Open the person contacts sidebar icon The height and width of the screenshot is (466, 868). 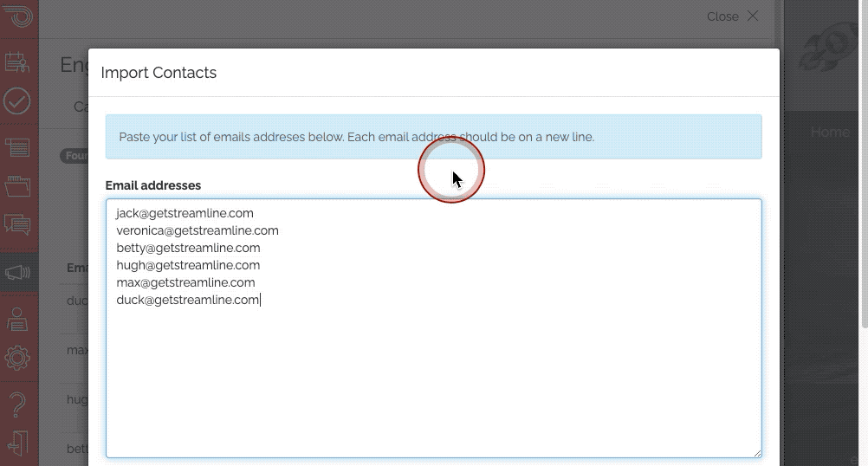pos(17,320)
